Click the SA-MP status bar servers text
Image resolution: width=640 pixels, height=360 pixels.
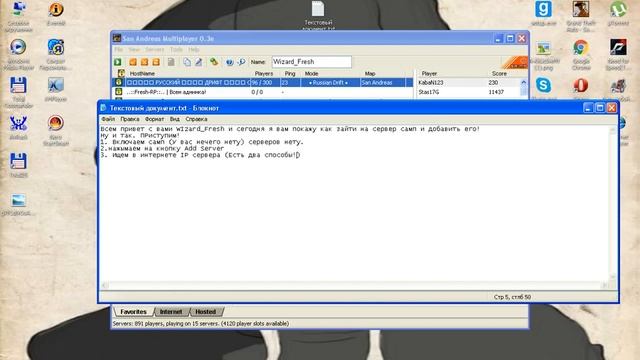pyautogui.click(x=201, y=324)
